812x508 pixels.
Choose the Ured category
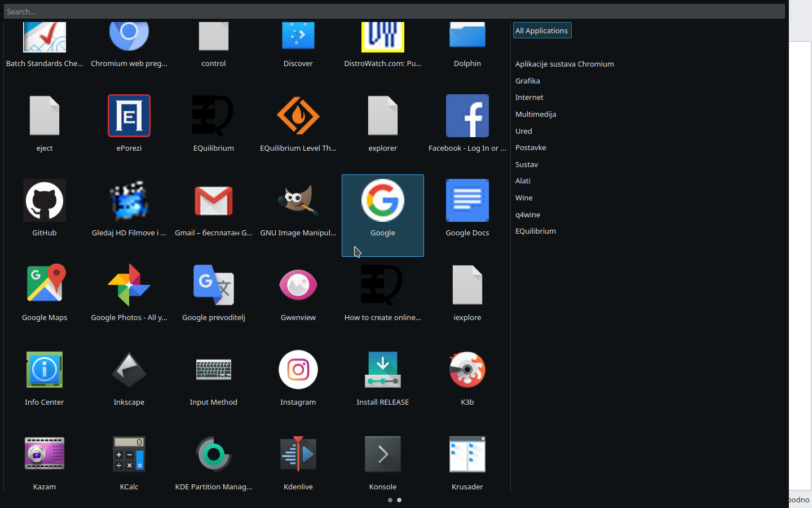523,131
